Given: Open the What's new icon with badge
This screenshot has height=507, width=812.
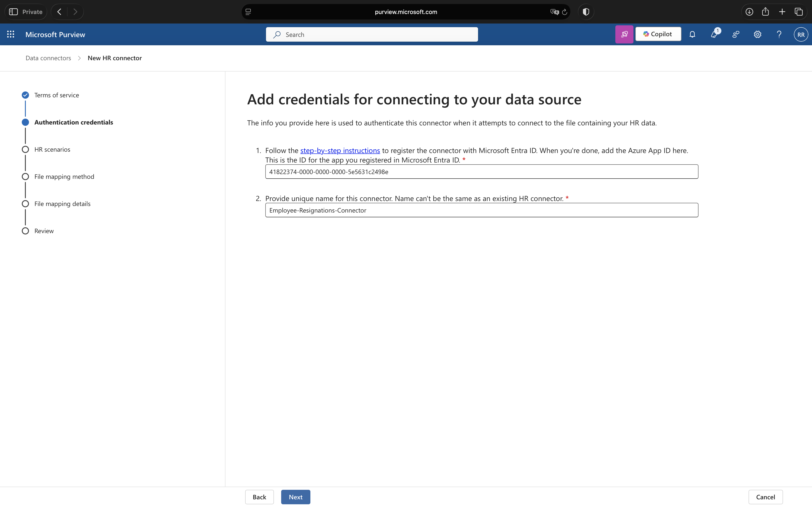Looking at the screenshot, I should point(714,34).
